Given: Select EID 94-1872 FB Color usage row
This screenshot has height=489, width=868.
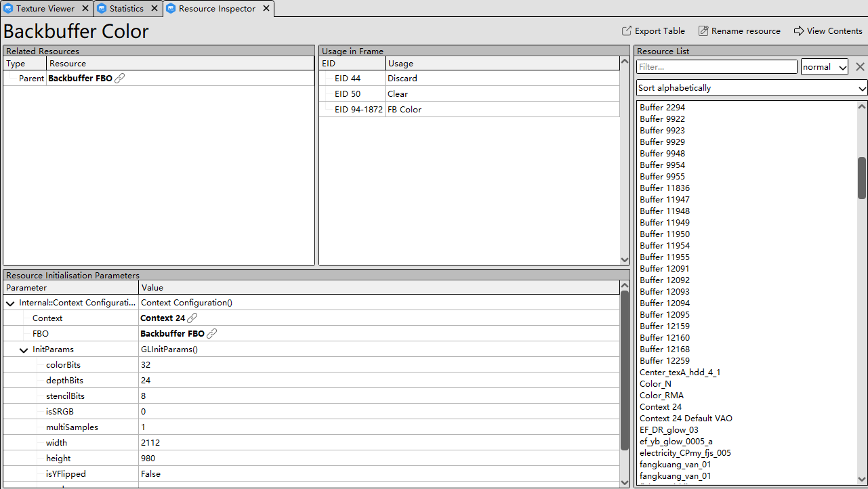Looking at the screenshot, I should pos(404,110).
